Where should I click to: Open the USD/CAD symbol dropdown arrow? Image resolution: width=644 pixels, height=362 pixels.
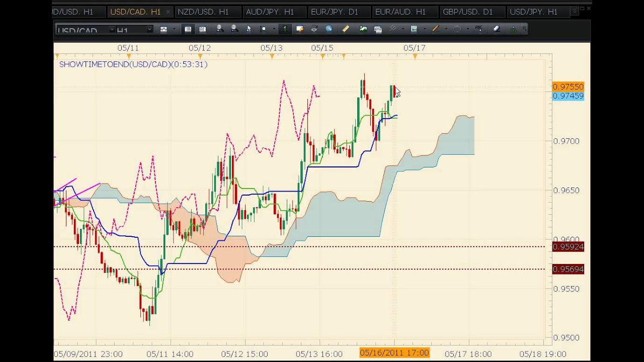point(112,30)
